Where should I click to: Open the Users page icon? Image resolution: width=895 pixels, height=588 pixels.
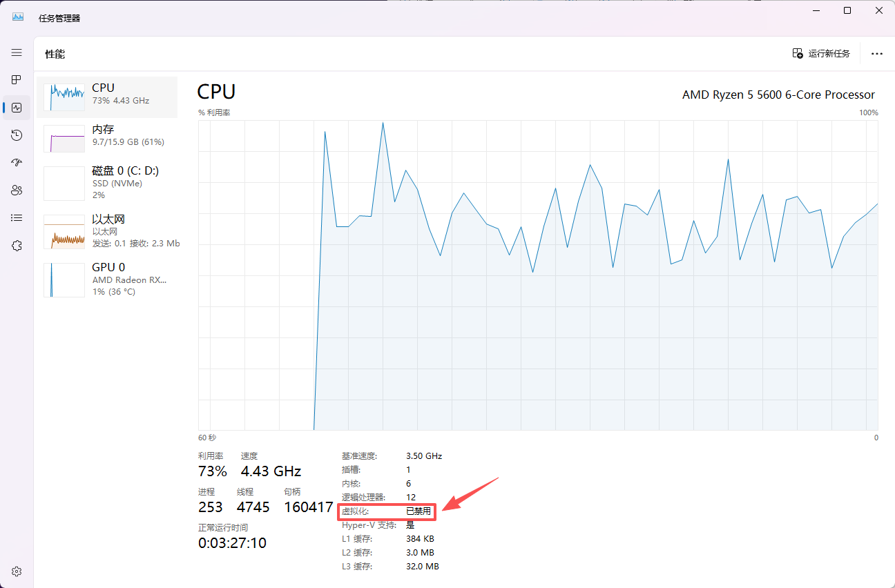pyautogui.click(x=17, y=190)
